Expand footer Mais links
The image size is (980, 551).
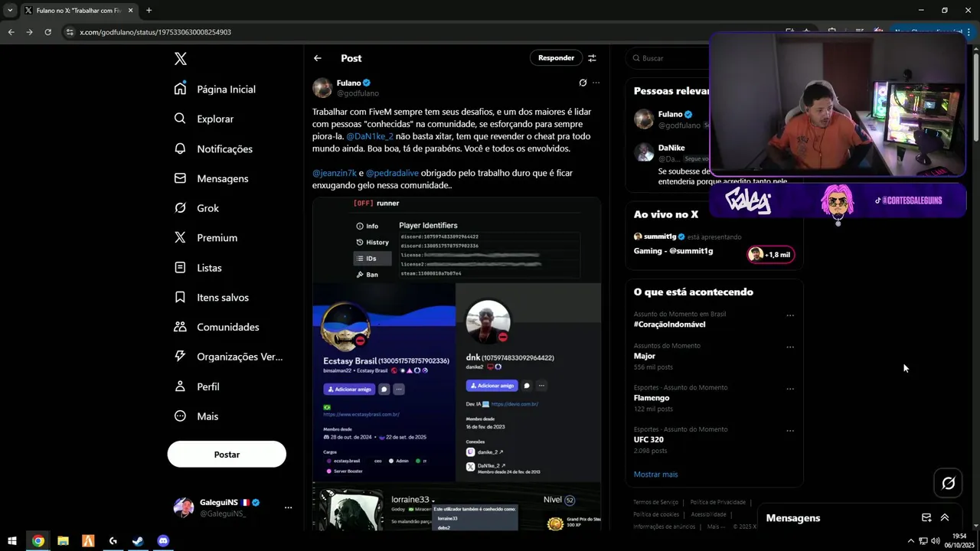click(x=716, y=527)
